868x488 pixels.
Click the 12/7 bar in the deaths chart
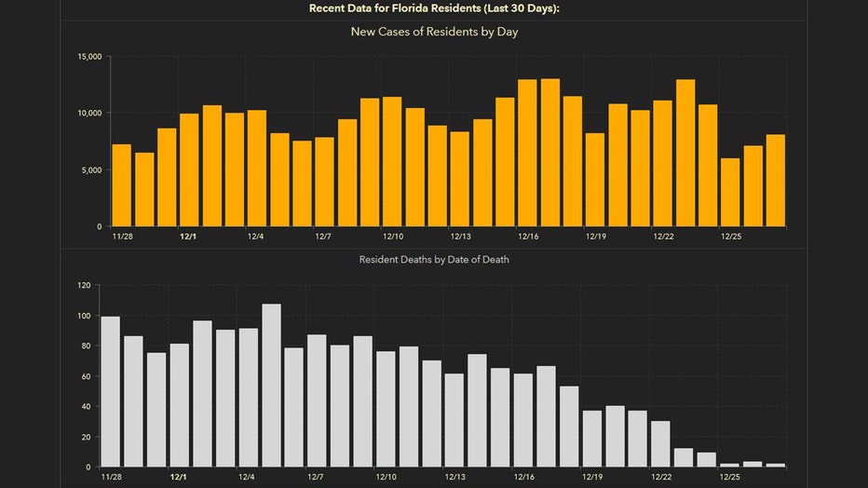click(317, 400)
